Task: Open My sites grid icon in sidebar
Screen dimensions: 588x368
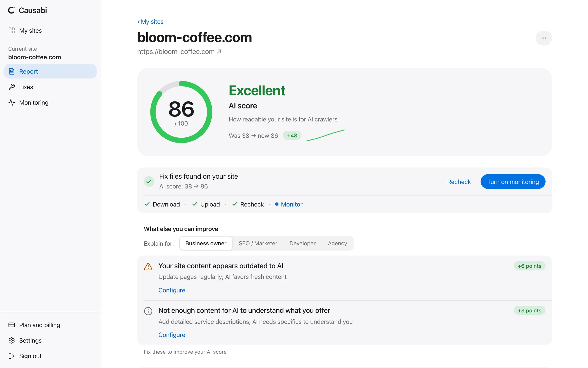Action: (x=12, y=31)
